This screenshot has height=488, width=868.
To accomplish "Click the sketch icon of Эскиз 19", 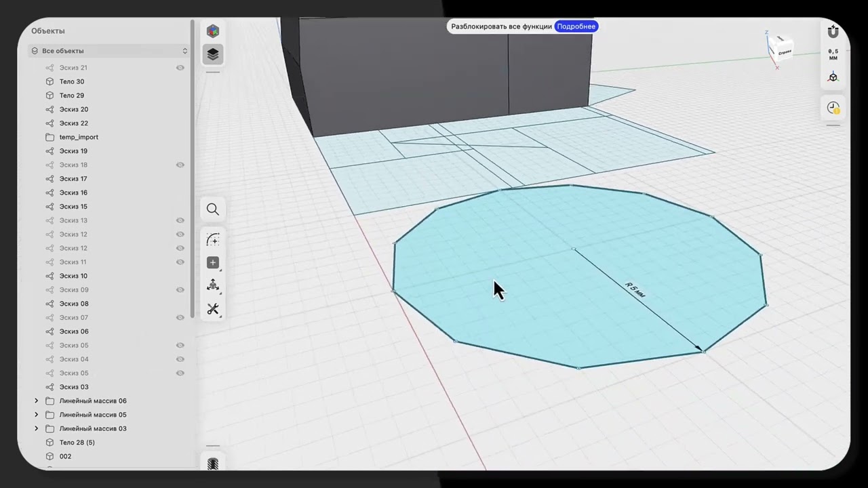I will point(50,151).
